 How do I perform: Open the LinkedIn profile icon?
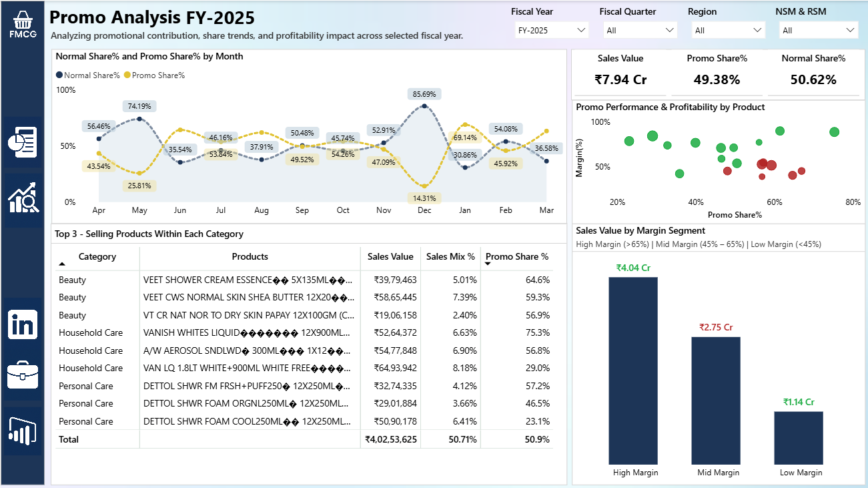click(23, 325)
